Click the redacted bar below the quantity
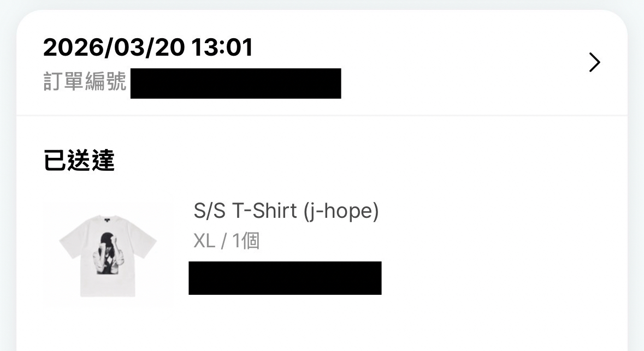This screenshot has height=351, width=644. click(x=285, y=278)
